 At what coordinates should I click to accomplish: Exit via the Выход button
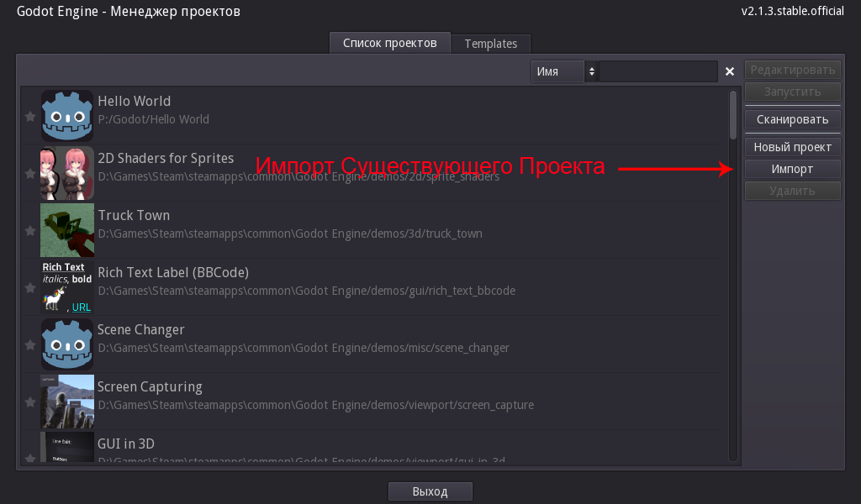[430, 491]
